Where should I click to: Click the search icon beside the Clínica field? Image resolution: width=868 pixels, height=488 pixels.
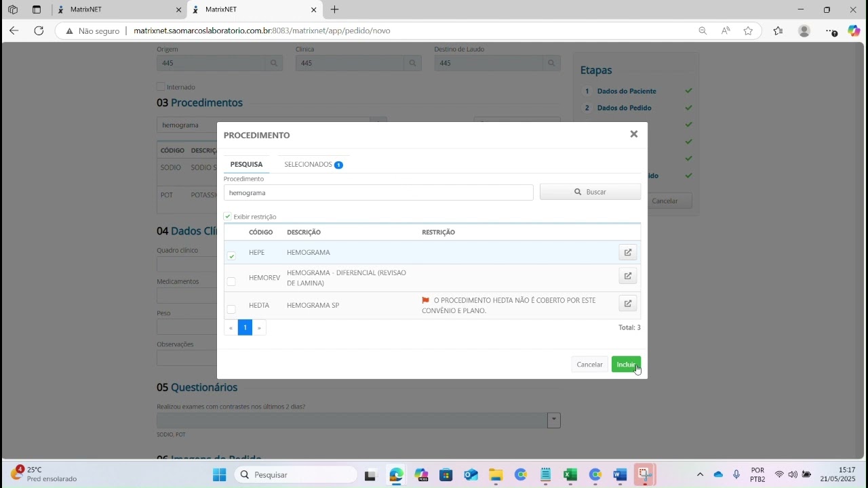[x=413, y=63]
